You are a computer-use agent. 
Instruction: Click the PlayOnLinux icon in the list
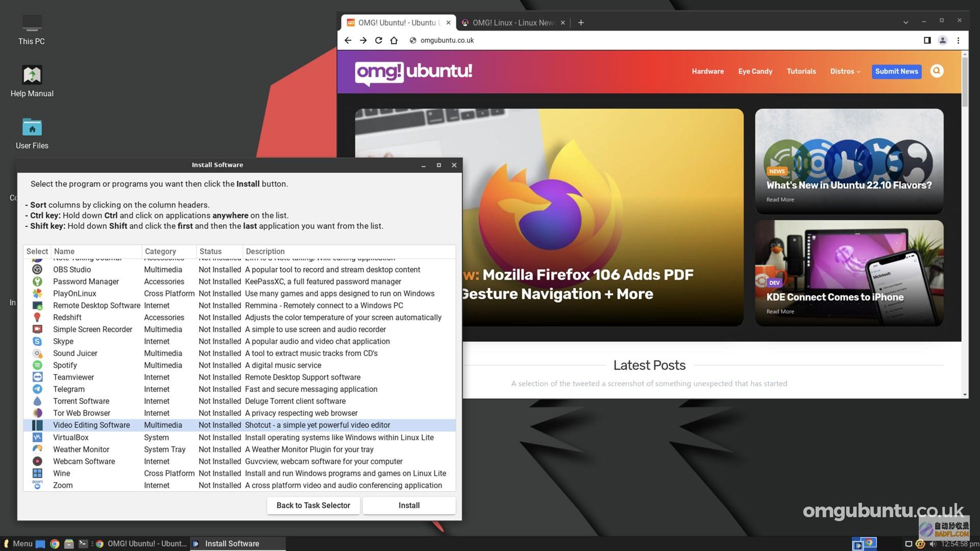(37, 293)
